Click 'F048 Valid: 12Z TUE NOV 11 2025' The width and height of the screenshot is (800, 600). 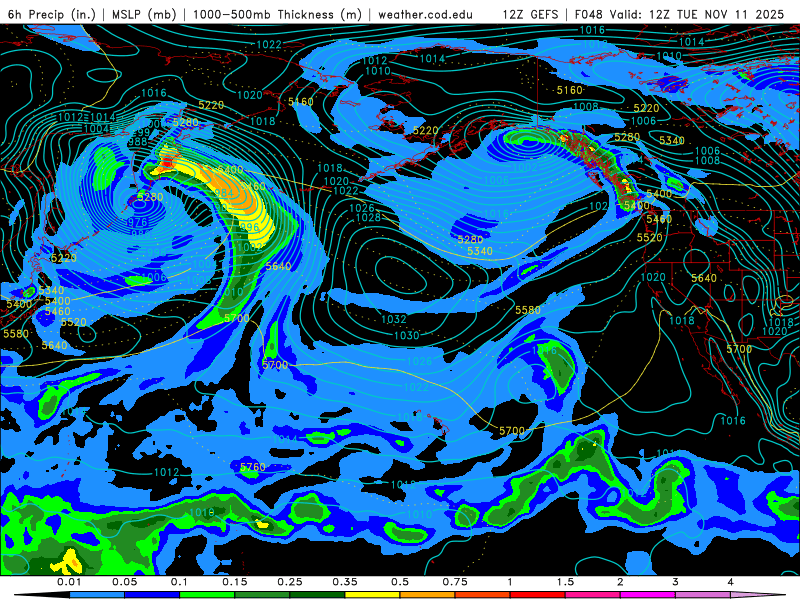click(679, 14)
